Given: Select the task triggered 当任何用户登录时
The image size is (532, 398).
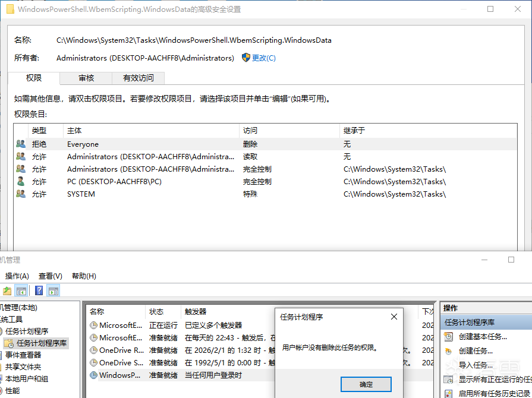Looking at the screenshot, I should pos(181,375).
